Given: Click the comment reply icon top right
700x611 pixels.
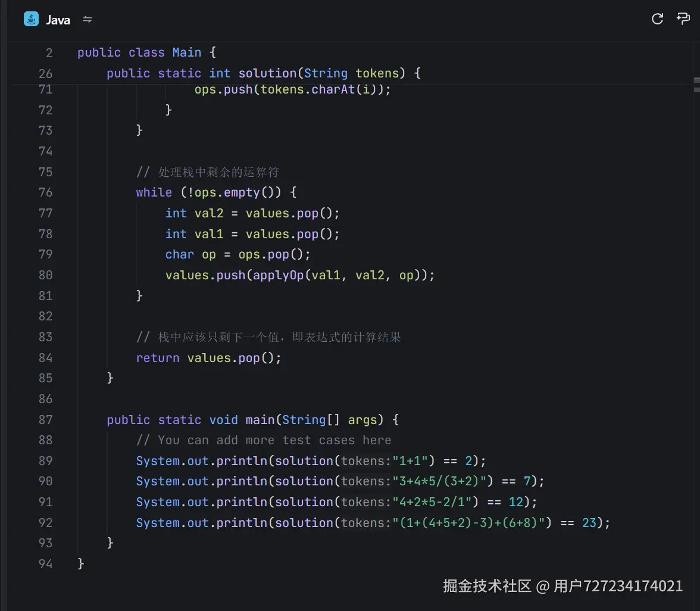Looking at the screenshot, I should tap(683, 19).
